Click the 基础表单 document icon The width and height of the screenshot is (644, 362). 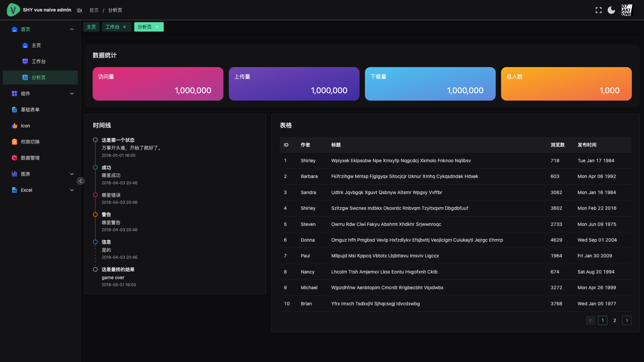14,110
